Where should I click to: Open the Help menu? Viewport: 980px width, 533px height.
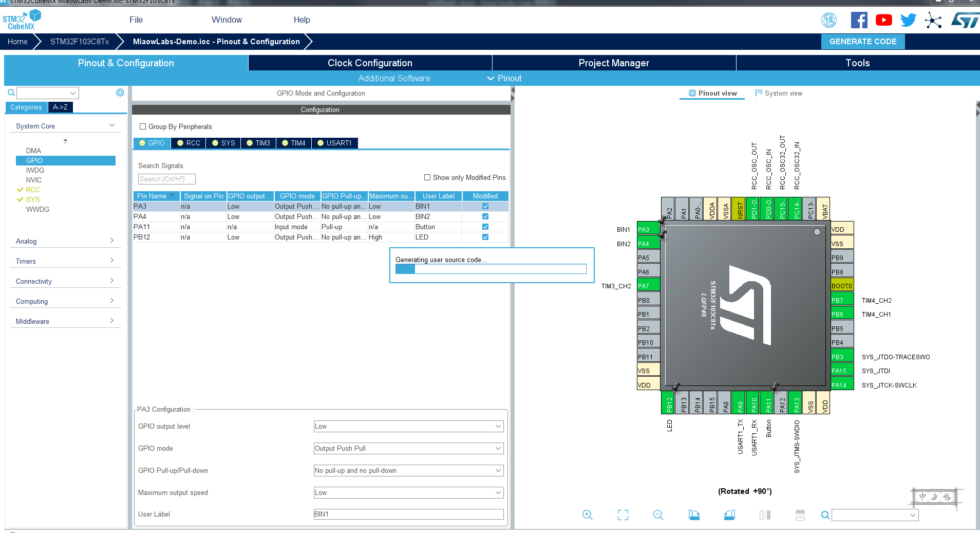[x=301, y=20]
